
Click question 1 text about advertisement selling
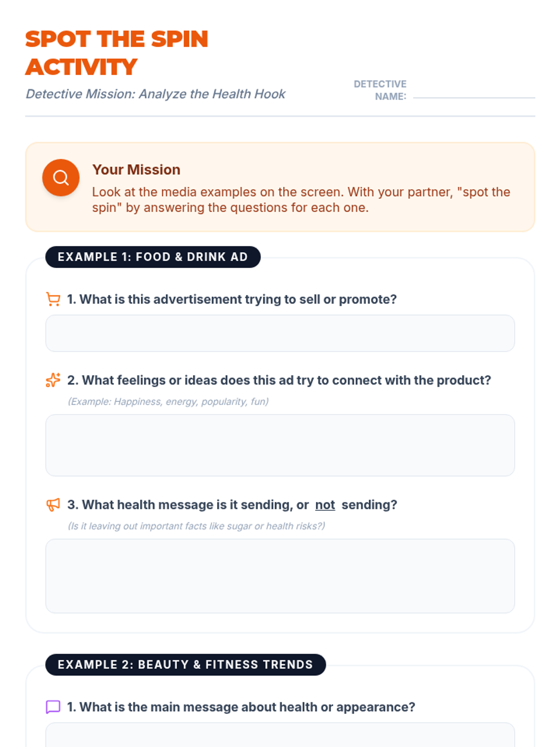click(232, 299)
